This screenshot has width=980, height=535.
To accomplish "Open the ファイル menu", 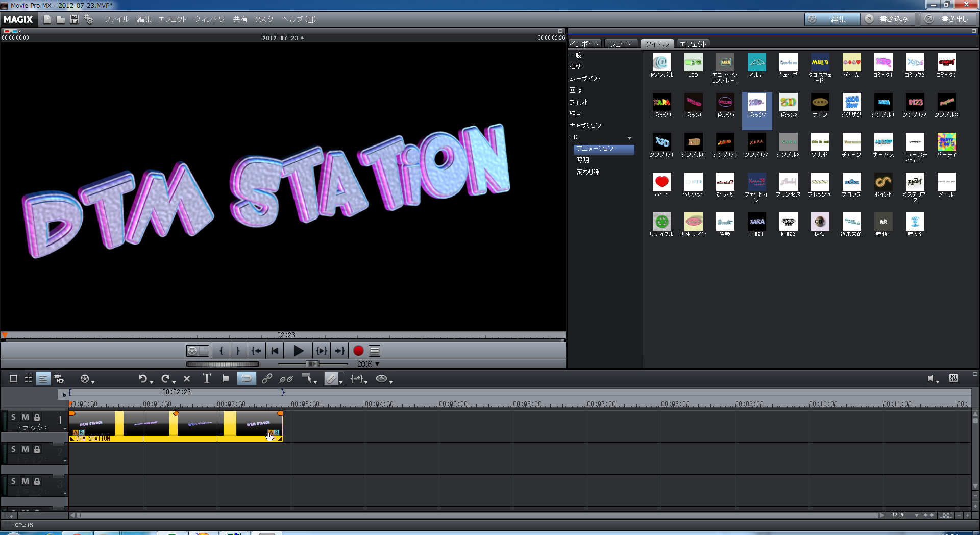I will click(x=116, y=19).
